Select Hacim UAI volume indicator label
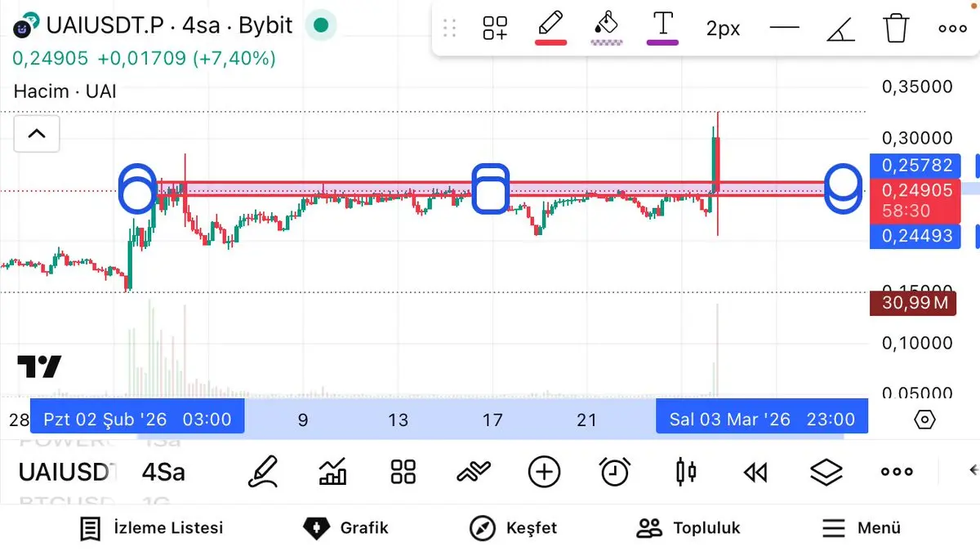The height and width of the screenshot is (551, 980). [65, 91]
